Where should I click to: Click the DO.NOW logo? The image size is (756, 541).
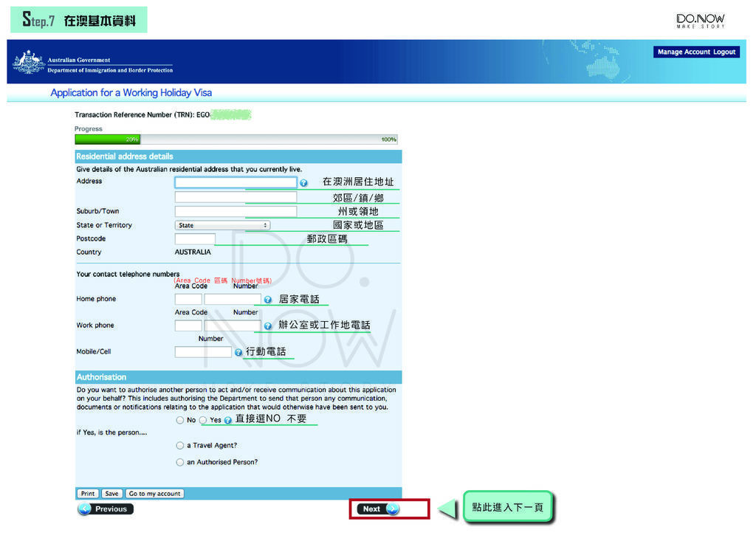[700, 20]
